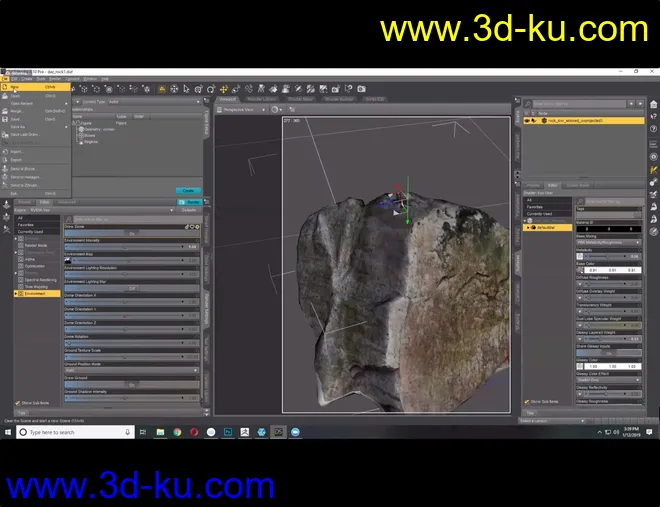660x507 pixels.
Task: Open the Perspective View camera dropdown
Action: click(x=242, y=110)
